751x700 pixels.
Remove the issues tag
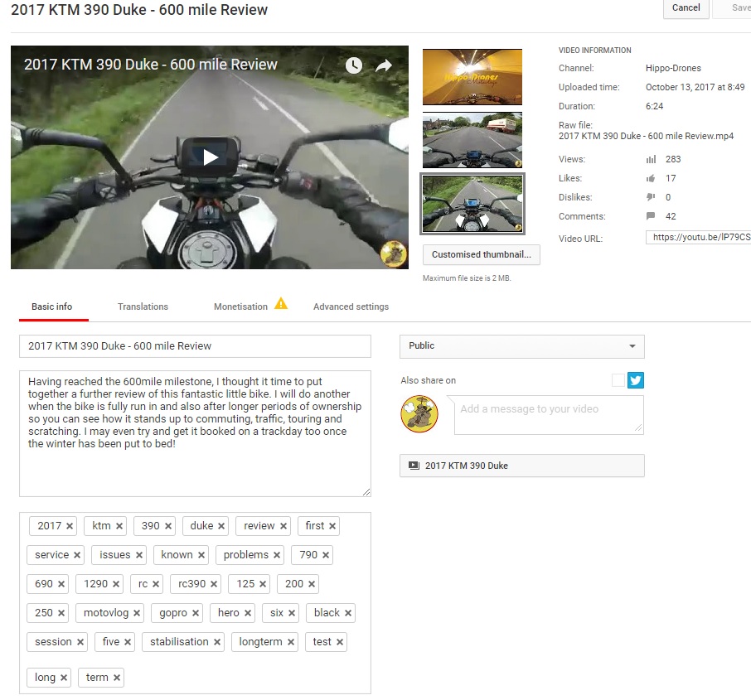(x=139, y=555)
